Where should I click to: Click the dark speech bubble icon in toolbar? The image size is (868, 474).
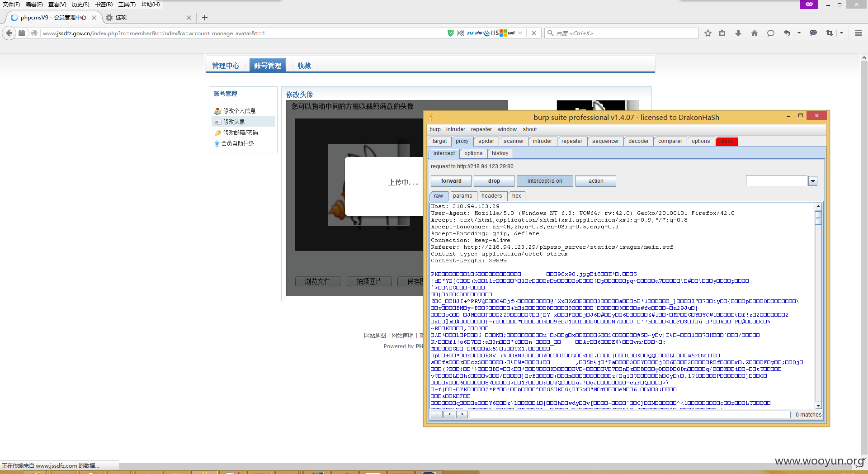813,33
